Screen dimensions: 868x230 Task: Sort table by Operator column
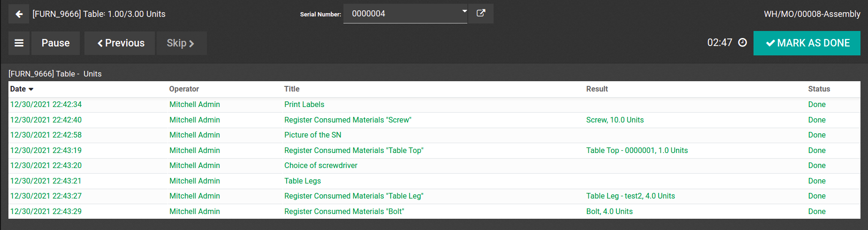point(184,89)
